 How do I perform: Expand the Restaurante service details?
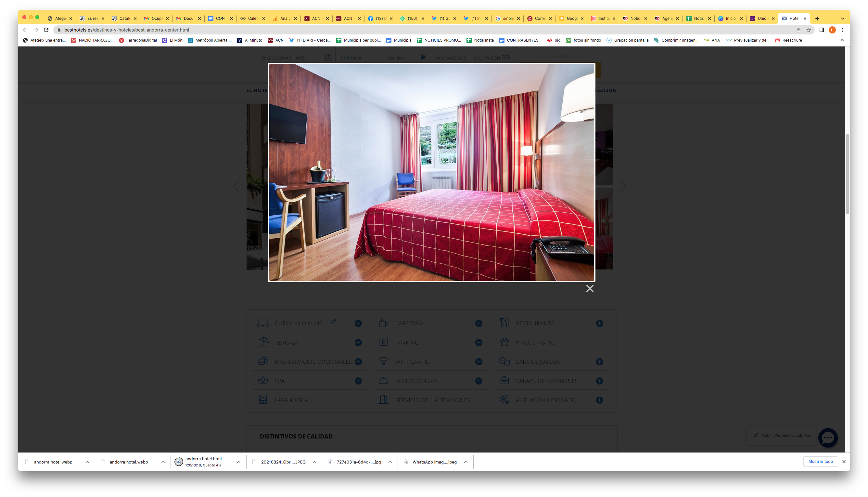point(600,323)
